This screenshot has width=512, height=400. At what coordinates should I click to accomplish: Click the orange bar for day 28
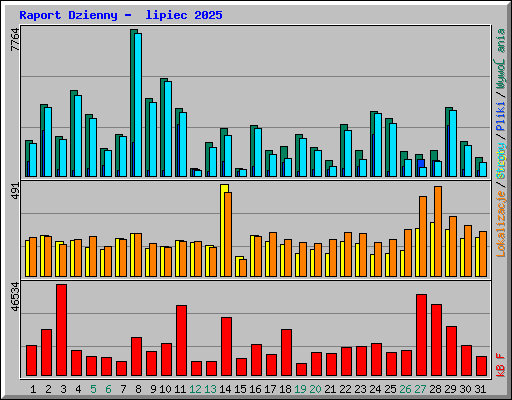[x=438, y=232]
